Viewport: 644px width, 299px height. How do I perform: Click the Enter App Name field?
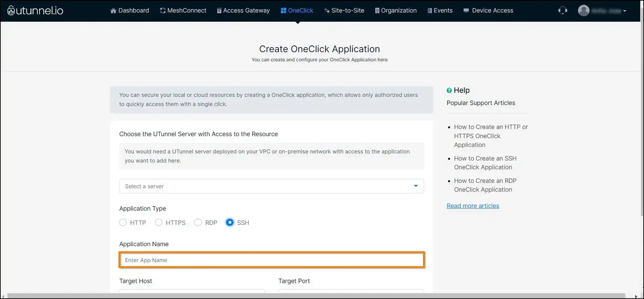[x=271, y=260]
